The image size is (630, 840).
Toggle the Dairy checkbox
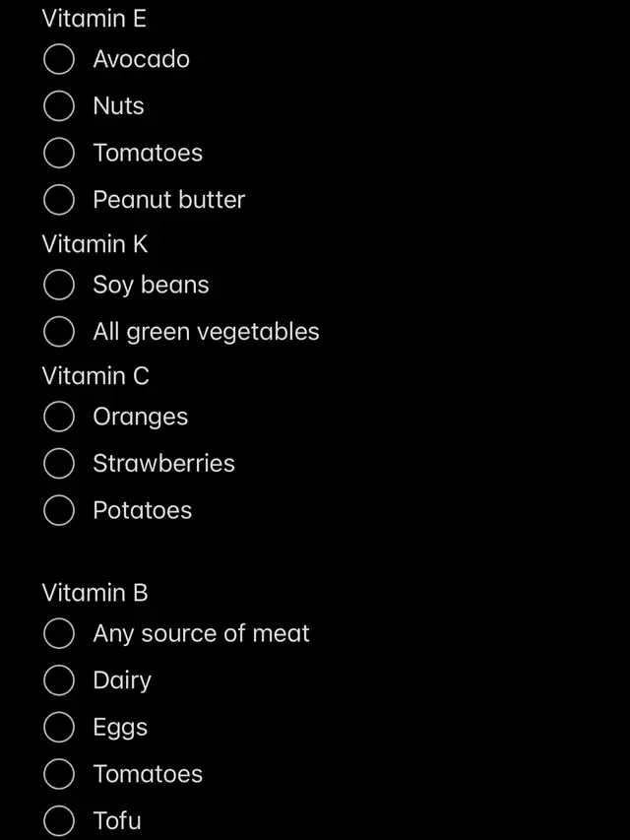point(59,680)
